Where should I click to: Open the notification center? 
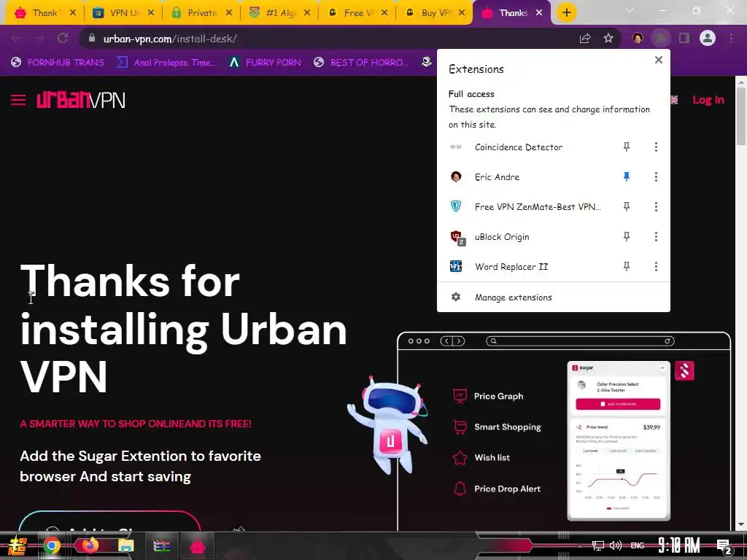[724, 546]
